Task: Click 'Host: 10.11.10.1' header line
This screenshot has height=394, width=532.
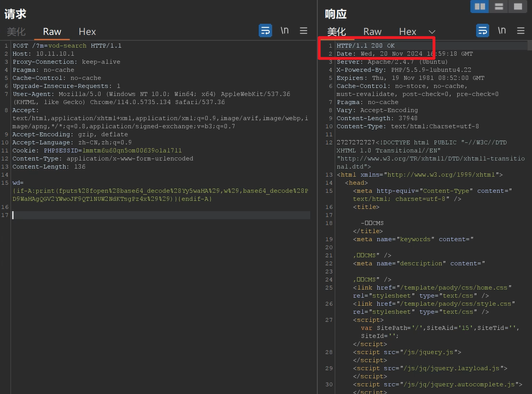Action: (x=44, y=54)
